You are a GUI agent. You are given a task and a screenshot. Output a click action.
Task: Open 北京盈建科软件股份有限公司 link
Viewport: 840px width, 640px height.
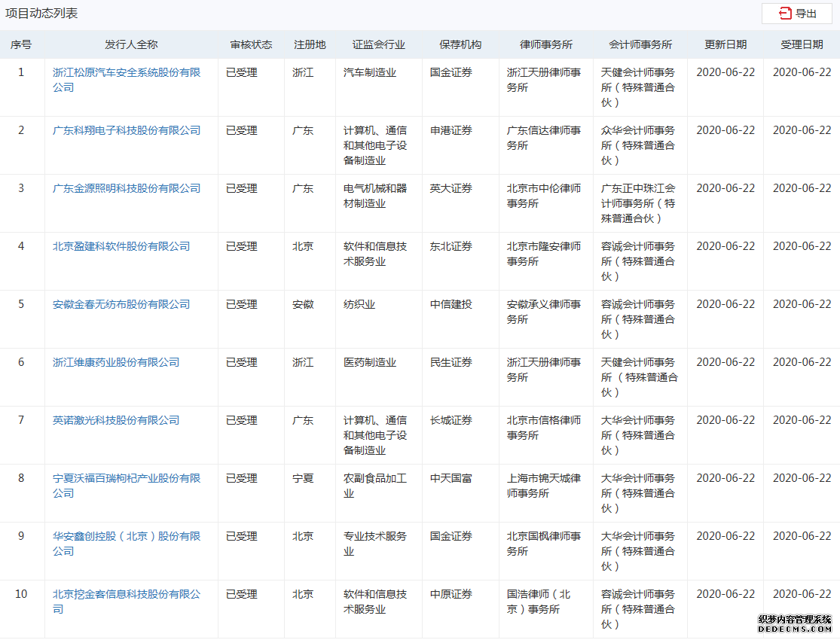[121, 246]
